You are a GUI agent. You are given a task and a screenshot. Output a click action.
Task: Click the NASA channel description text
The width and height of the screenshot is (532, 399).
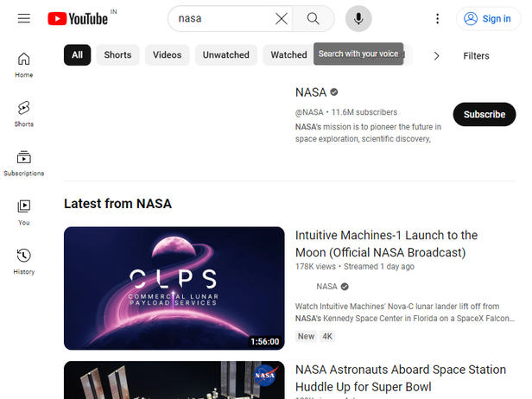click(x=368, y=133)
